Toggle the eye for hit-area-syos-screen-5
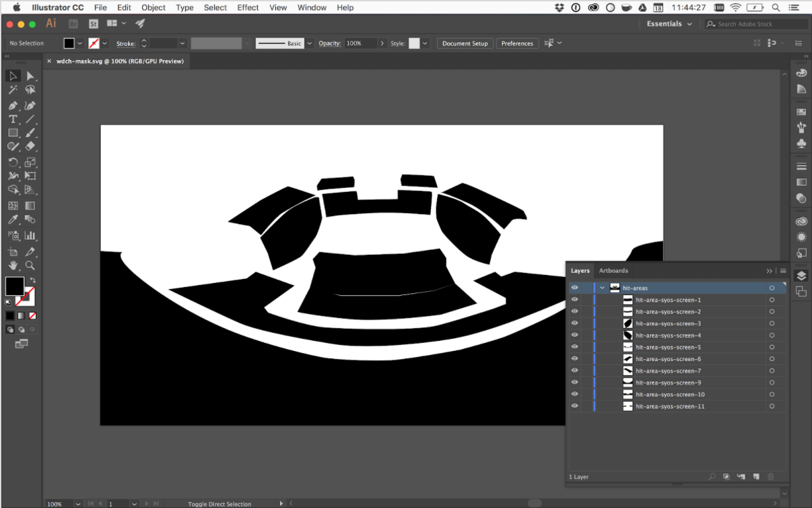The image size is (812, 508). click(574, 347)
